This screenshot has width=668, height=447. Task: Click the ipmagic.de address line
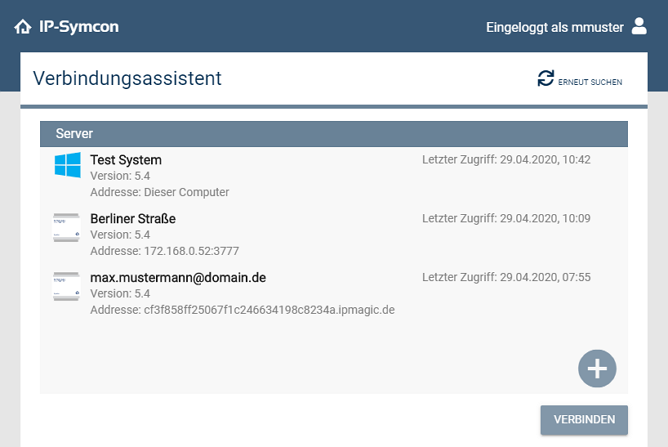pos(242,310)
